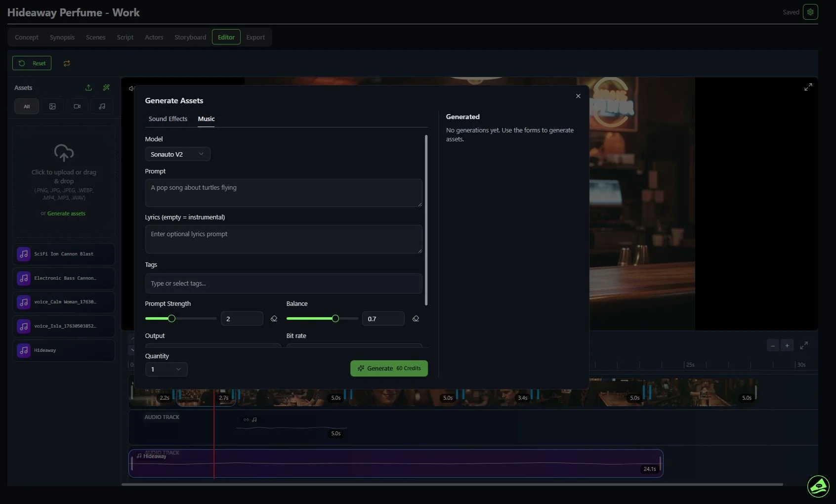Screen dimensions: 836x504
Task: Open the Storyboard tab
Action: click(x=190, y=37)
